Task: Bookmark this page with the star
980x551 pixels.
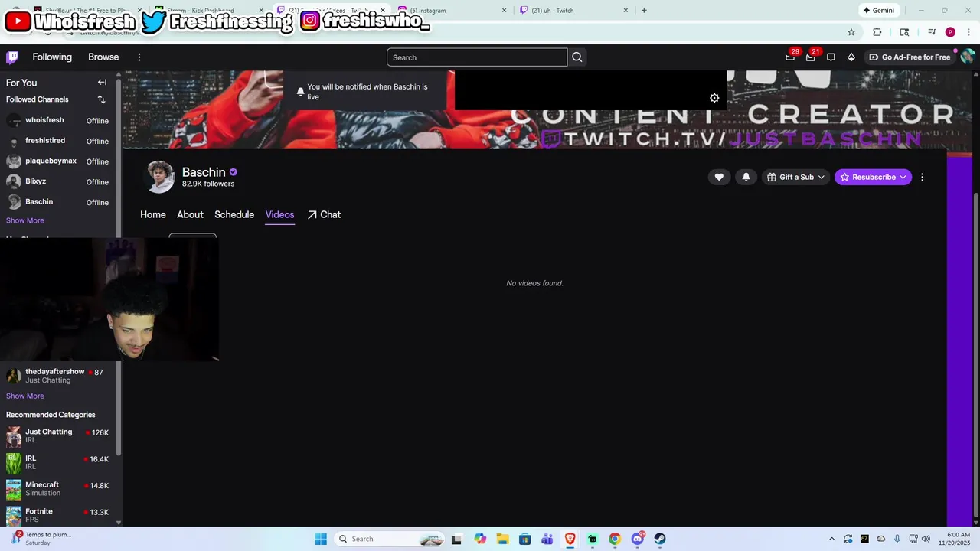Action: (851, 32)
